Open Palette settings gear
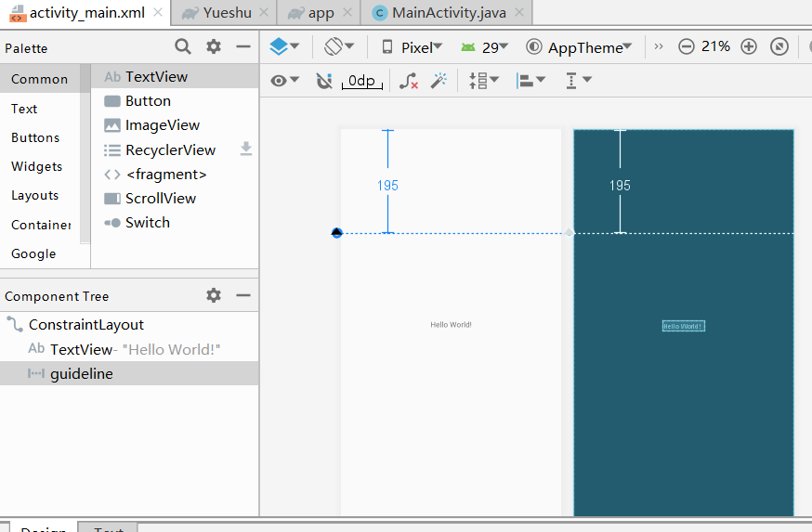Image resolution: width=812 pixels, height=532 pixels. point(214,46)
